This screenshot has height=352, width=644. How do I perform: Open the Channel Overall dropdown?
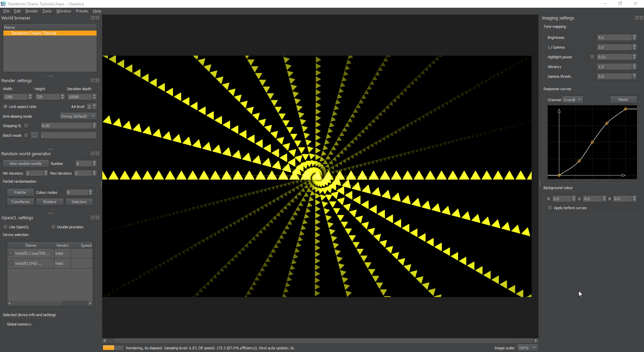573,100
